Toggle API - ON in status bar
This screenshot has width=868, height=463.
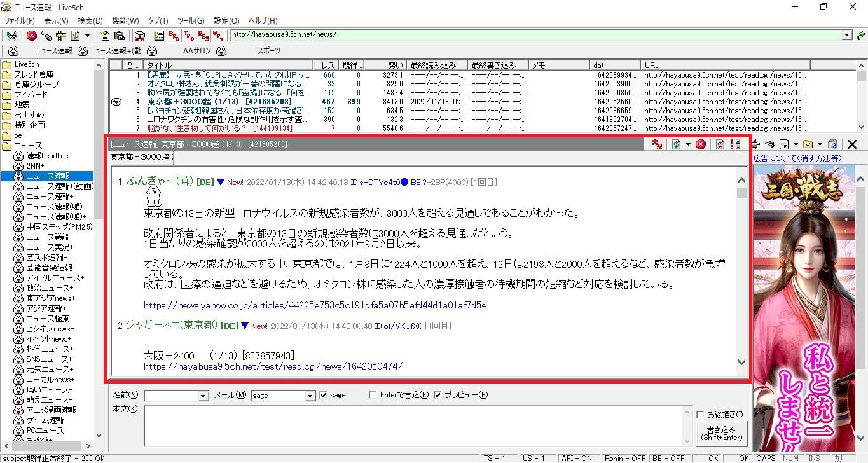click(x=577, y=458)
